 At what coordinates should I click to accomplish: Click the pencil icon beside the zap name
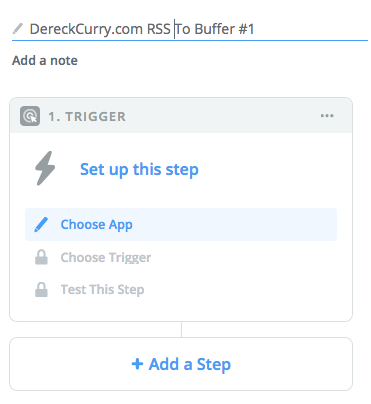(17, 29)
